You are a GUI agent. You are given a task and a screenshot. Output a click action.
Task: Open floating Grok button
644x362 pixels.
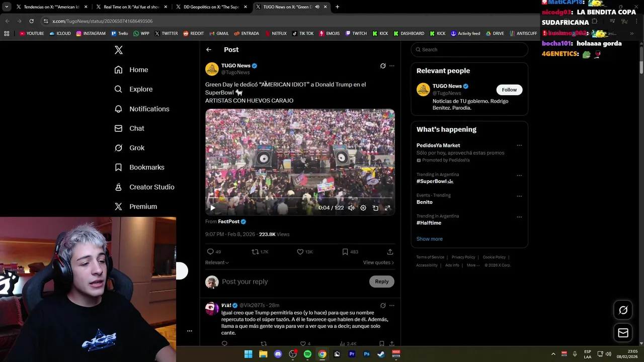pyautogui.click(x=623, y=310)
